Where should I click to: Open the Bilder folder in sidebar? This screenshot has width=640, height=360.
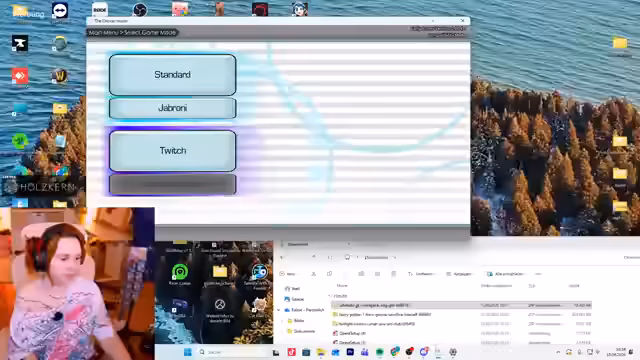click(x=298, y=321)
